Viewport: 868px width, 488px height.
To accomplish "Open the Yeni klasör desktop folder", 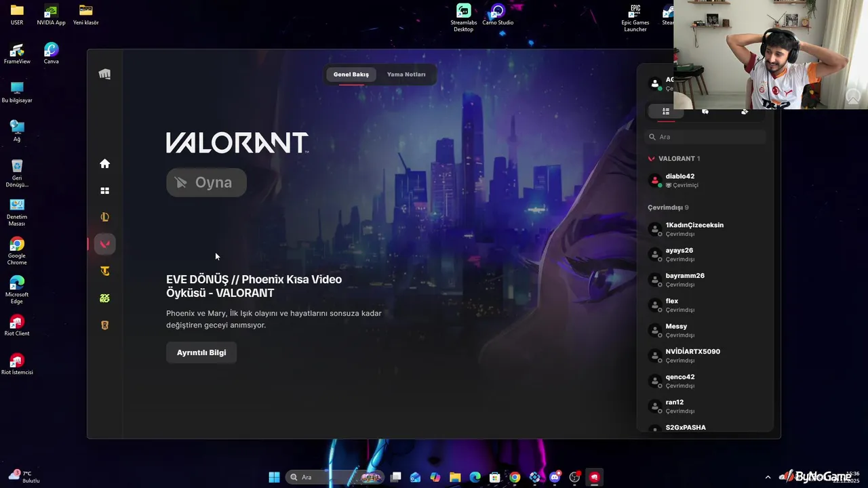I will coord(85,14).
